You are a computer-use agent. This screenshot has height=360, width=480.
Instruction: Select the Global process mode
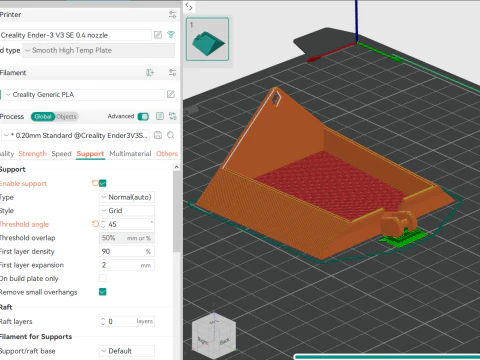pos(43,117)
